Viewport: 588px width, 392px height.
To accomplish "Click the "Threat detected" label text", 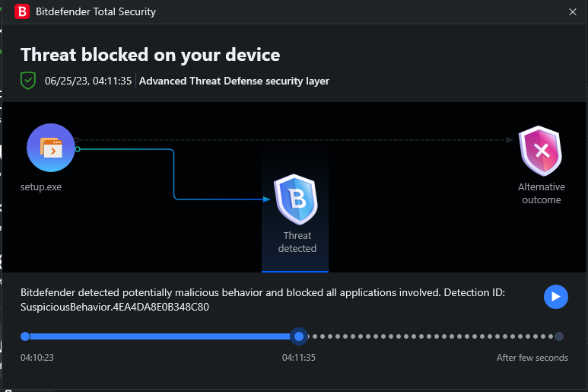I will (297, 242).
